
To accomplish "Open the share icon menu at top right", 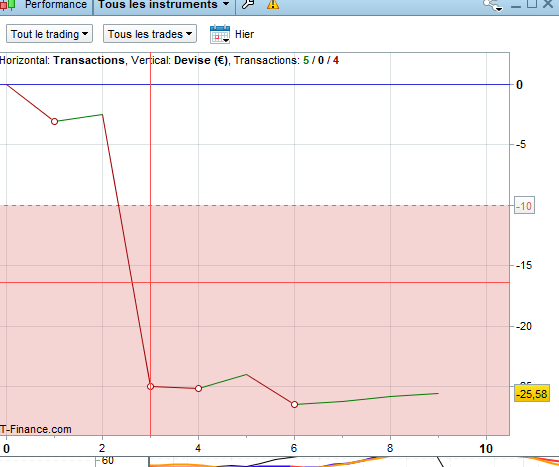I will [493, 5].
